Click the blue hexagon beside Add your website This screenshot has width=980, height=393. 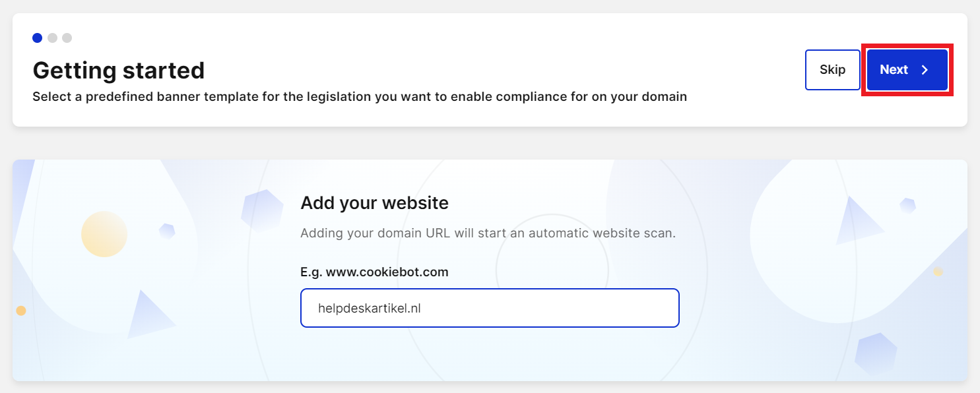(x=262, y=209)
